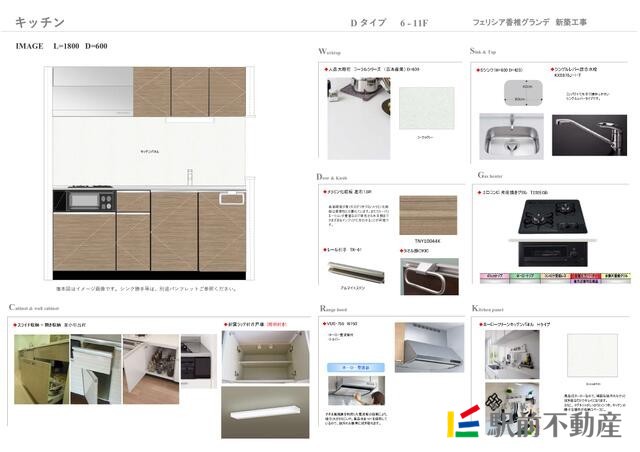Click the キッチン title text

click(40, 21)
